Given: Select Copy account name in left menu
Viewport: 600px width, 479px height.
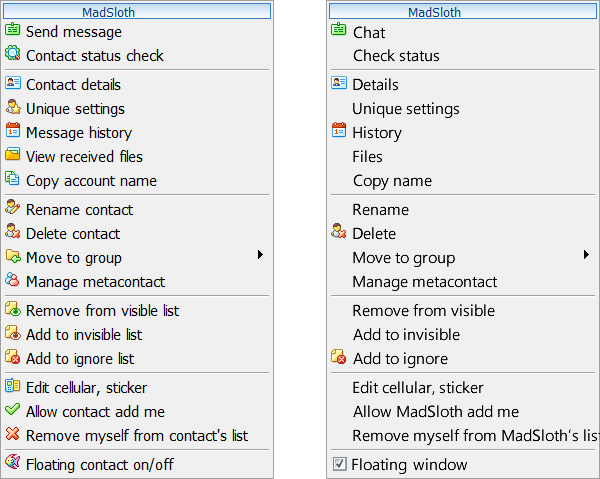Looking at the screenshot, I should click(91, 181).
